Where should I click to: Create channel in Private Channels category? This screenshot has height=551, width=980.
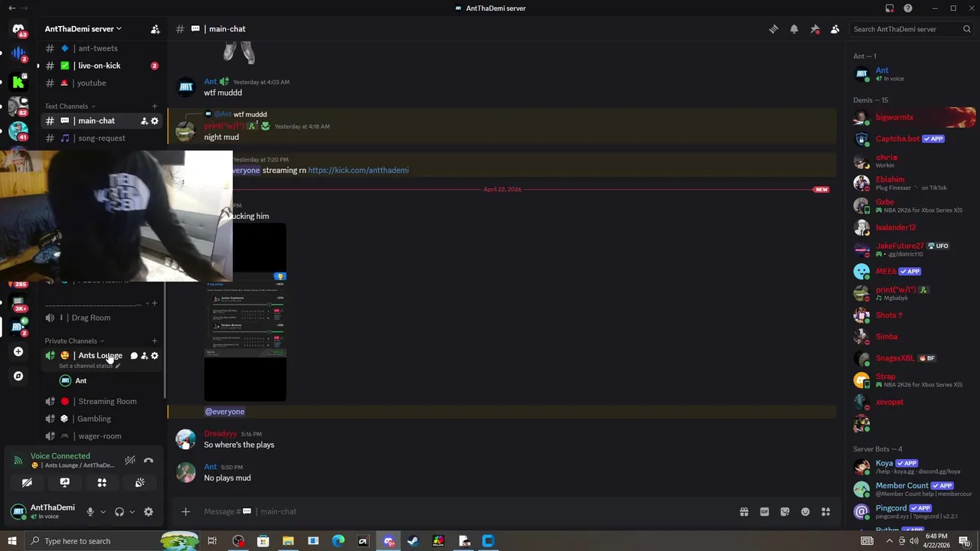pos(155,341)
